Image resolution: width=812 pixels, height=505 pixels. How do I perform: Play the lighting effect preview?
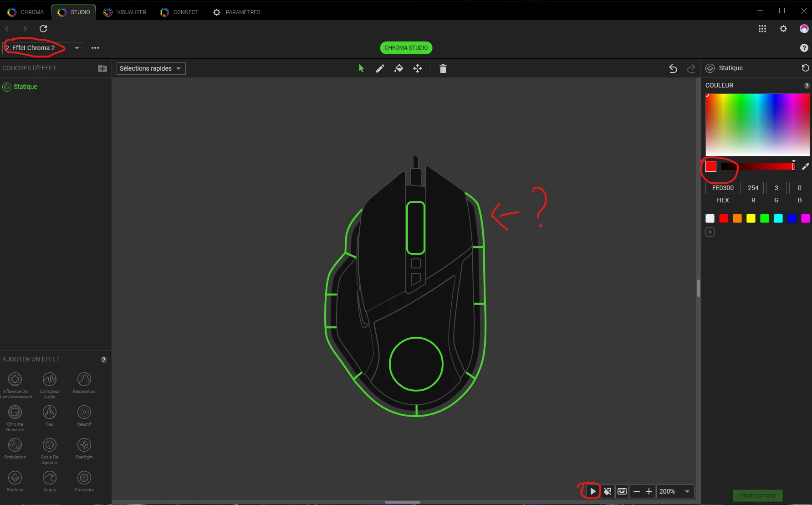click(592, 491)
